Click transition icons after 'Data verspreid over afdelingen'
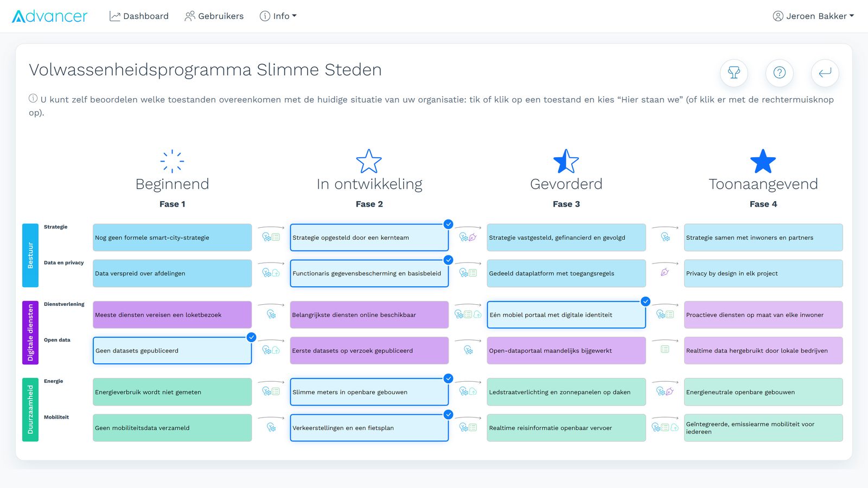868x488 pixels. pyautogui.click(x=271, y=273)
